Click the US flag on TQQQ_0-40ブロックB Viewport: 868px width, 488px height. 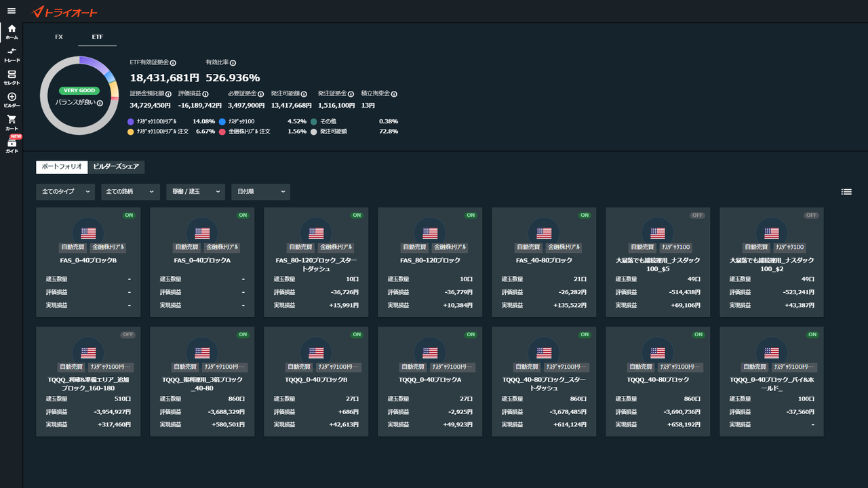[x=316, y=352]
